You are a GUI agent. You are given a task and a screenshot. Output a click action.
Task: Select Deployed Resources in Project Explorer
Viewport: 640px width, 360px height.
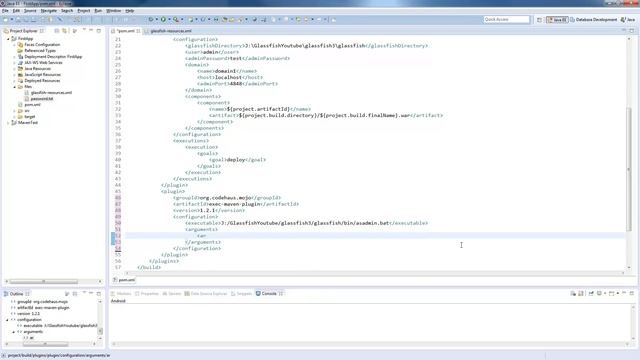click(42, 81)
